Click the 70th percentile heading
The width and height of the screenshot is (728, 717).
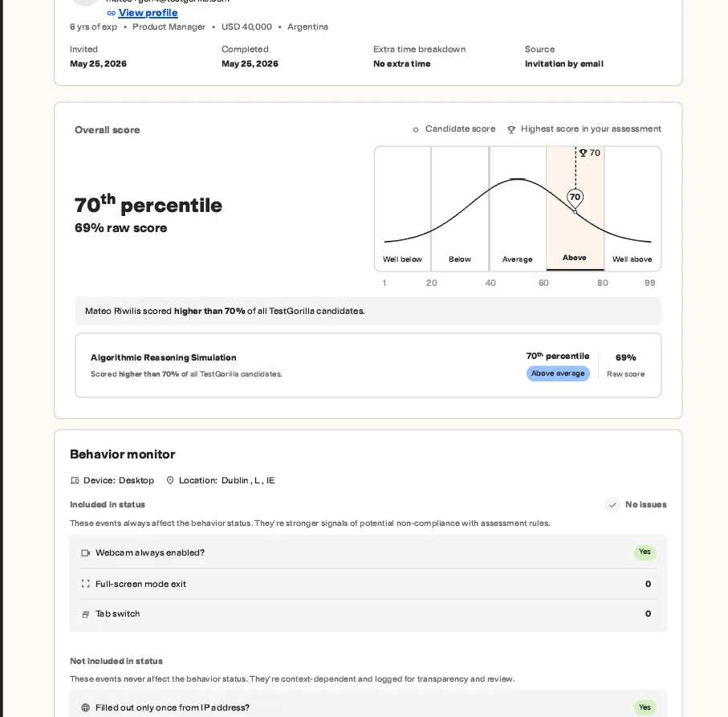(148, 204)
